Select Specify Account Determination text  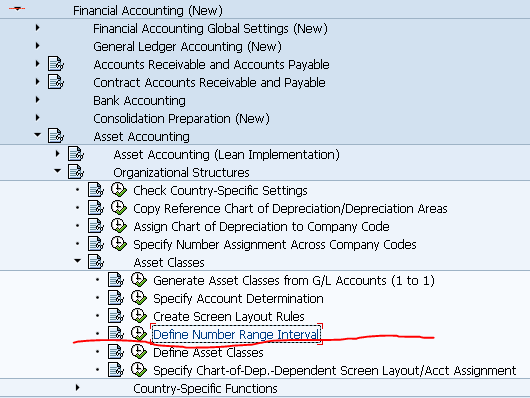pos(238,298)
